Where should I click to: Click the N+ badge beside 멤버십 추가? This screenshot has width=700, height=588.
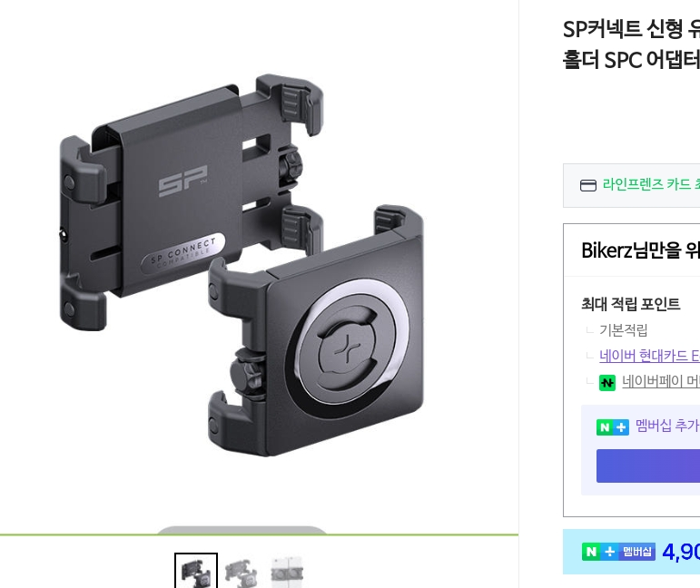pos(613,427)
